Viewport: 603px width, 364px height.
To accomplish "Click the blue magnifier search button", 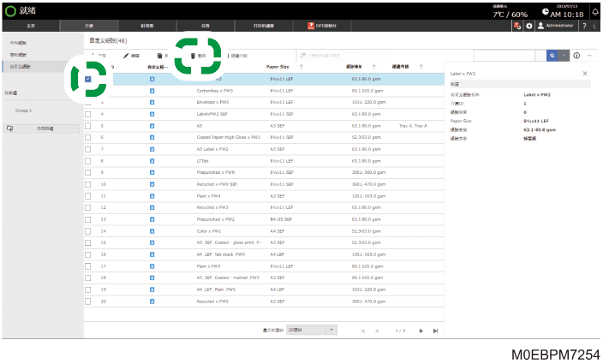I will point(552,56).
